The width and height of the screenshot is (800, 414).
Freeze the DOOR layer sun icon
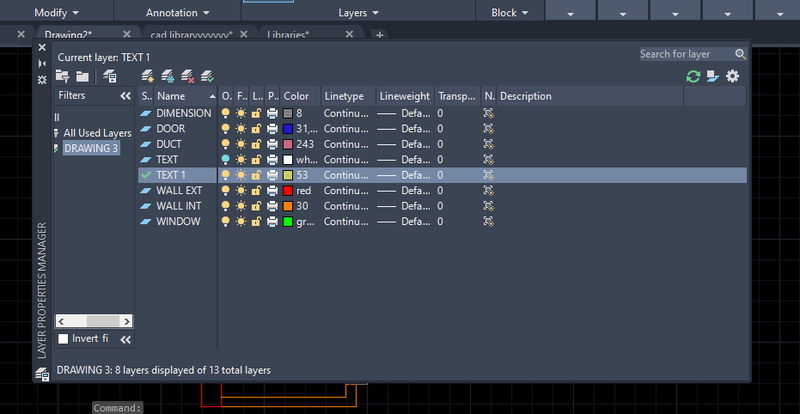pyautogui.click(x=241, y=129)
